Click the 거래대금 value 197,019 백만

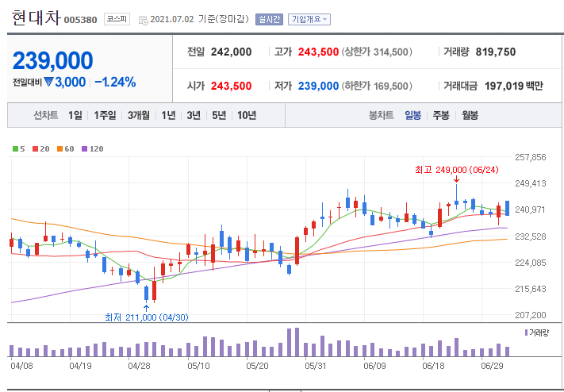click(514, 86)
